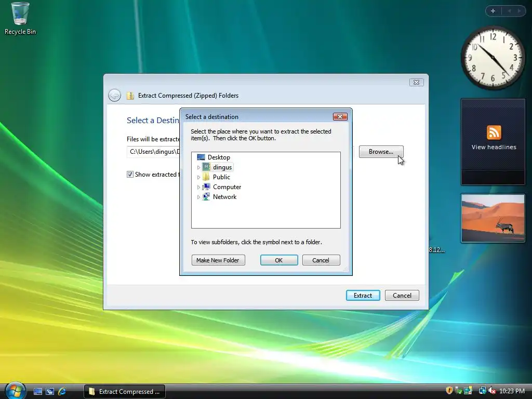Click the dingus user folder icon

coord(206,167)
